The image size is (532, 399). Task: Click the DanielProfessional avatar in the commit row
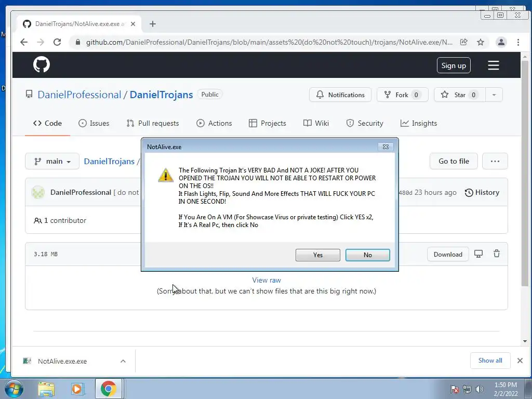[x=38, y=192]
